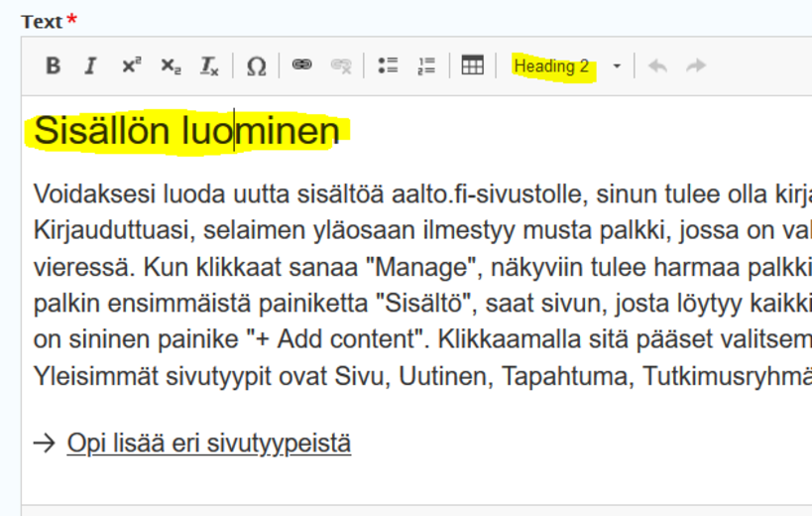Click the arrow beside Heading 2

click(617, 66)
